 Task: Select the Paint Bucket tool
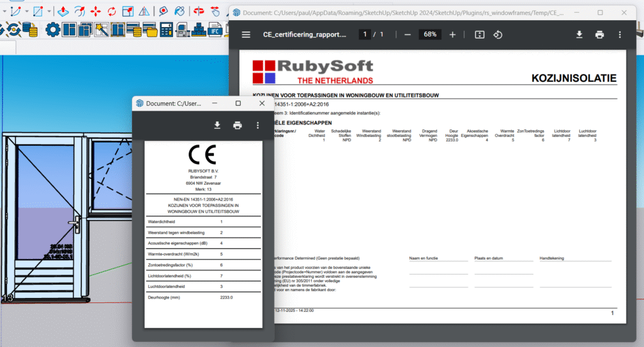click(x=180, y=11)
